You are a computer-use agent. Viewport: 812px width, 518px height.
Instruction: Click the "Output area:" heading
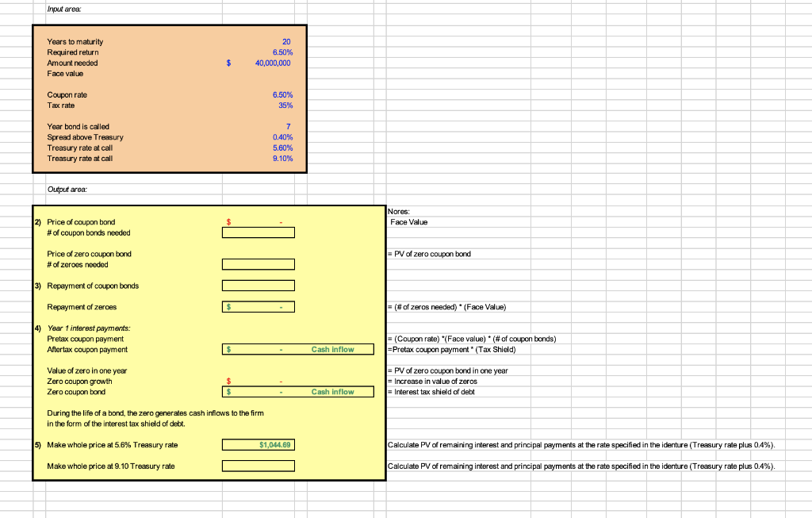click(x=67, y=190)
